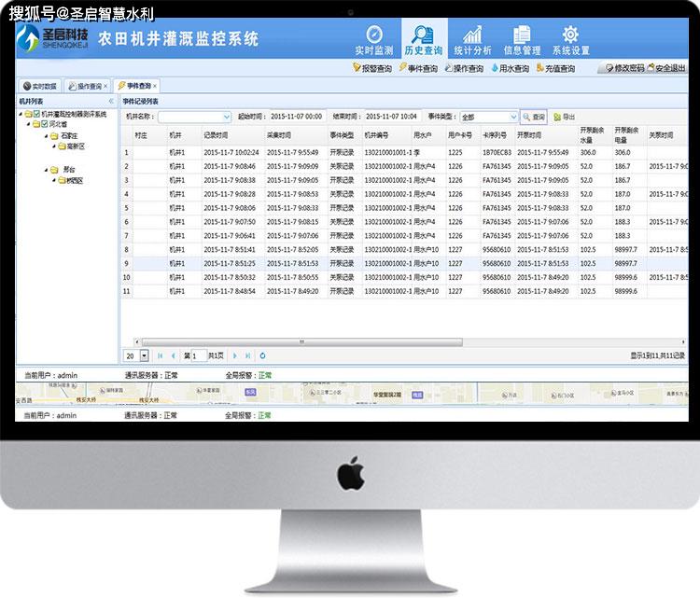This screenshot has width=700, height=598.
Task: Click the horizontal scrollbar right arrow
Action: pos(683,342)
